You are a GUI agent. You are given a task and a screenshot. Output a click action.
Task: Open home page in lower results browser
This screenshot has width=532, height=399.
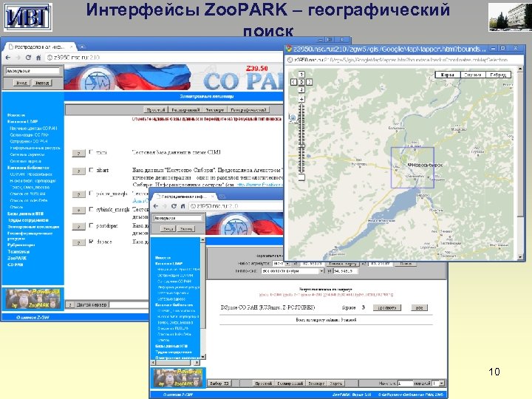tap(183, 206)
